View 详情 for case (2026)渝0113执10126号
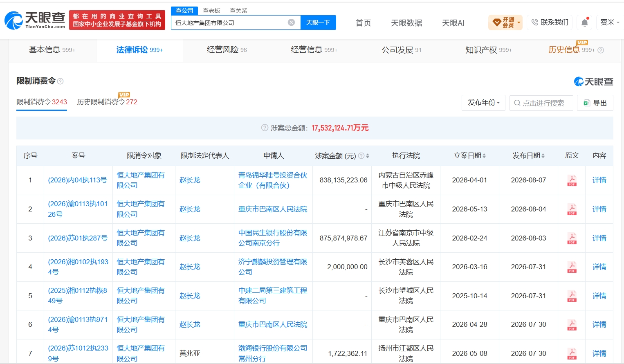This screenshot has height=364, width=624. 599,209
